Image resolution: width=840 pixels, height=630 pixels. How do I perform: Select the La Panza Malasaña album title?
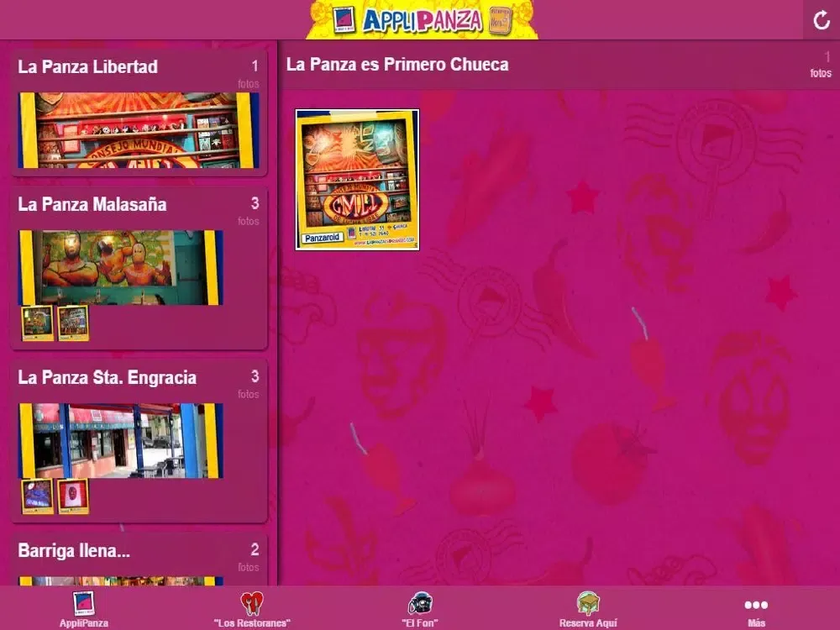tap(92, 204)
